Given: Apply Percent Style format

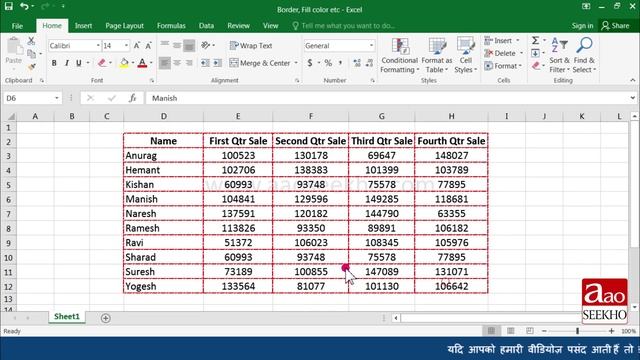Looking at the screenshot, I should (328, 63).
